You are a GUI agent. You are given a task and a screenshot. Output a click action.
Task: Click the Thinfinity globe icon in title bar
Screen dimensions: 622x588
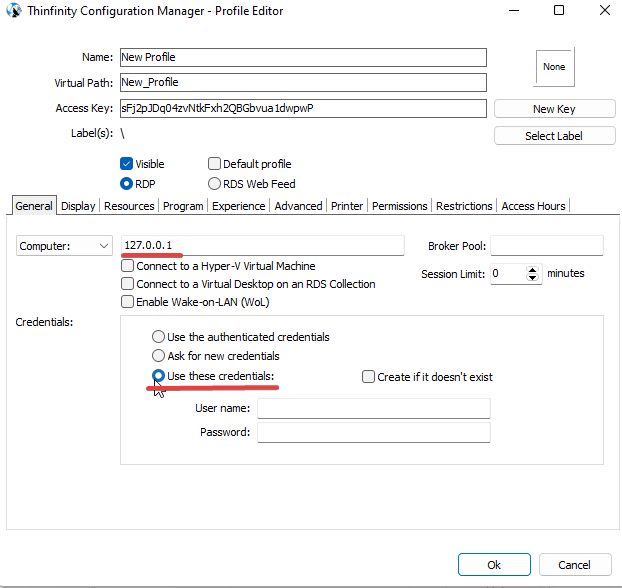tap(14, 10)
